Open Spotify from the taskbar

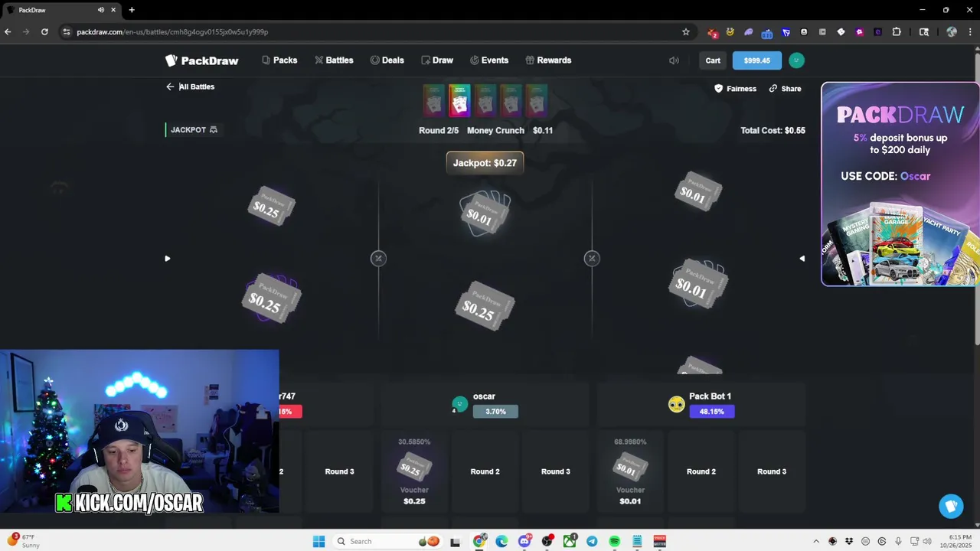click(x=614, y=541)
